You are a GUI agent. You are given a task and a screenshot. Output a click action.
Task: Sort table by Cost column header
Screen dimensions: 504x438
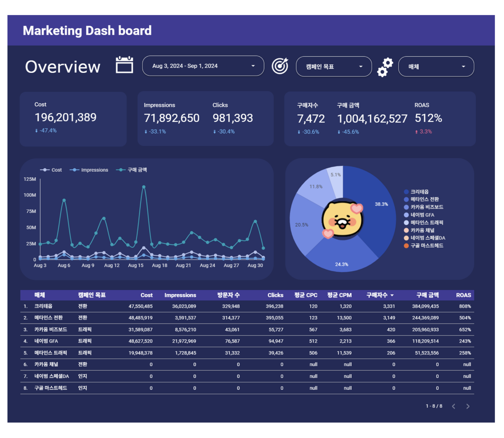click(x=146, y=295)
